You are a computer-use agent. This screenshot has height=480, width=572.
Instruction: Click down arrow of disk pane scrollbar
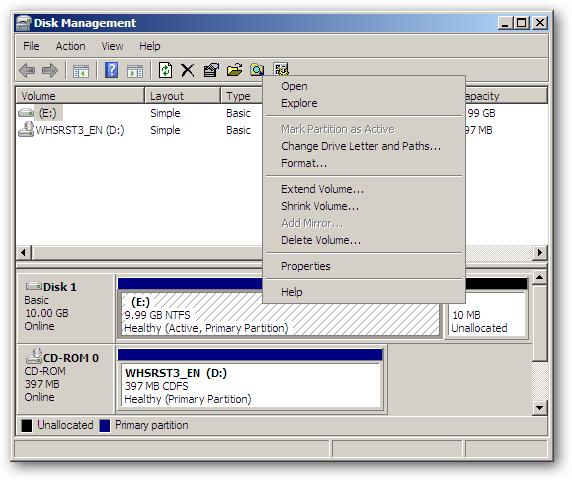point(539,408)
